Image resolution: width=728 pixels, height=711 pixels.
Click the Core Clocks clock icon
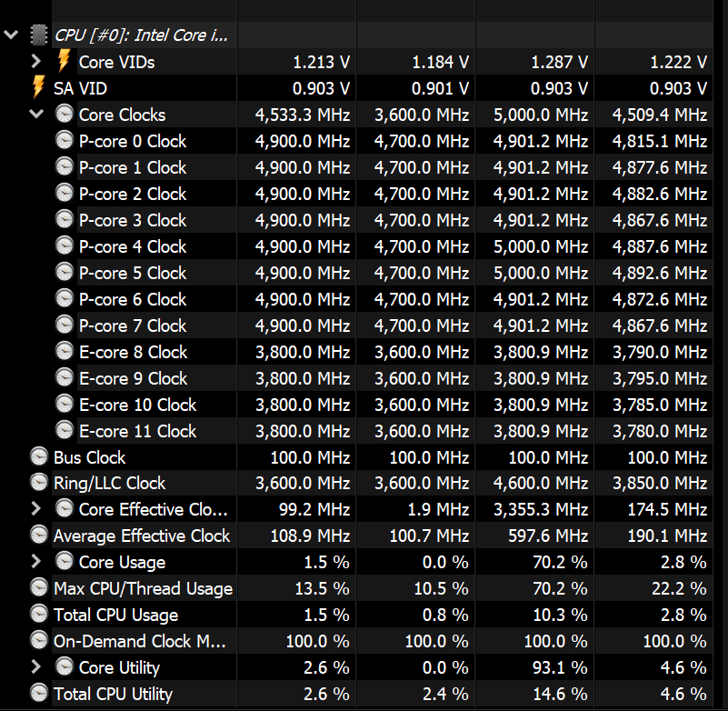click(x=64, y=115)
